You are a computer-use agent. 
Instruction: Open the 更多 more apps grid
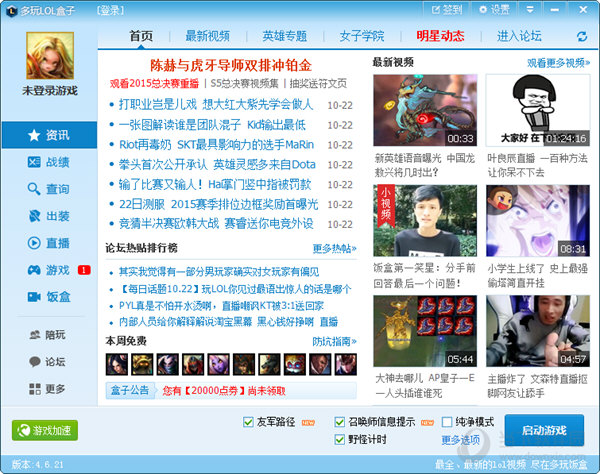click(x=48, y=389)
